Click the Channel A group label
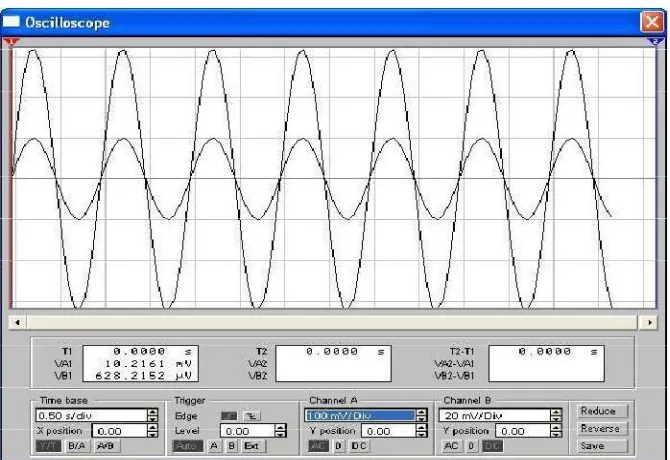Viewport: 670px width, 460px height. (x=333, y=401)
